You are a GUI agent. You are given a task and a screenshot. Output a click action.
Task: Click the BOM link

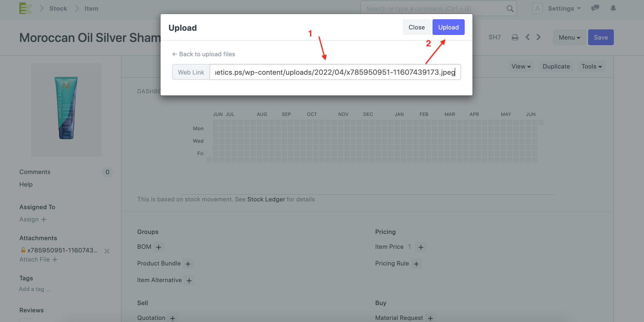[x=144, y=247]
